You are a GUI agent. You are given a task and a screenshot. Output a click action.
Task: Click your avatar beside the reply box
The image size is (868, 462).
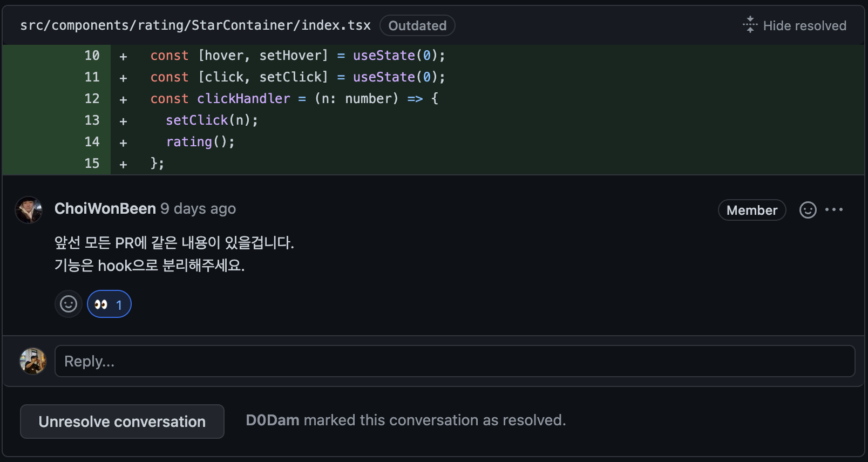click(33, 361)
